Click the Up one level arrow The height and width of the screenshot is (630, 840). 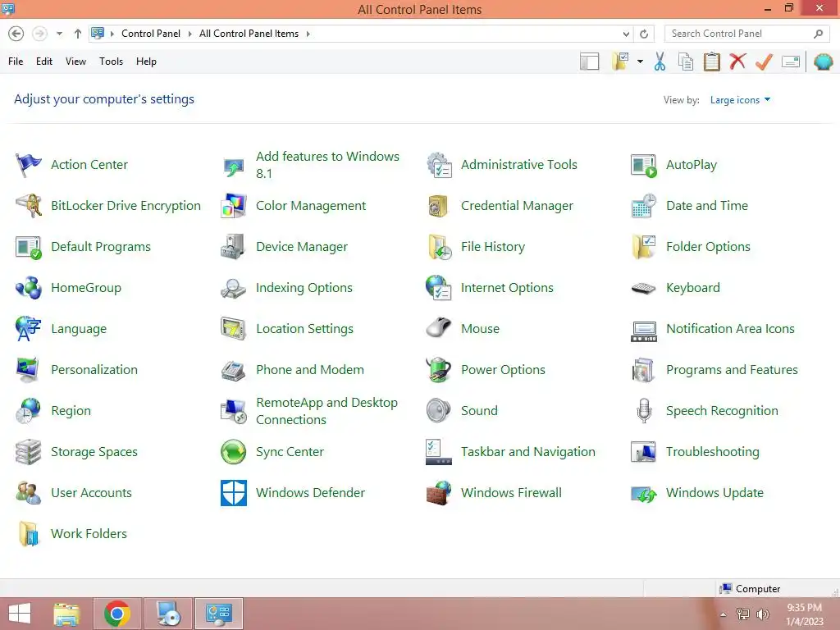[x=78, y=34]
